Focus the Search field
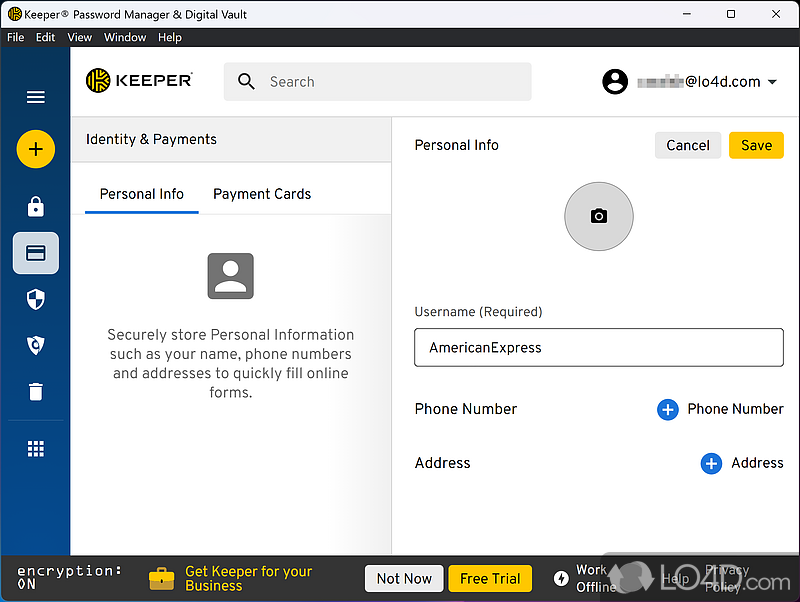The width and height of the screenshot is (800, 602). pyautogui.click(x=378, y=82)
